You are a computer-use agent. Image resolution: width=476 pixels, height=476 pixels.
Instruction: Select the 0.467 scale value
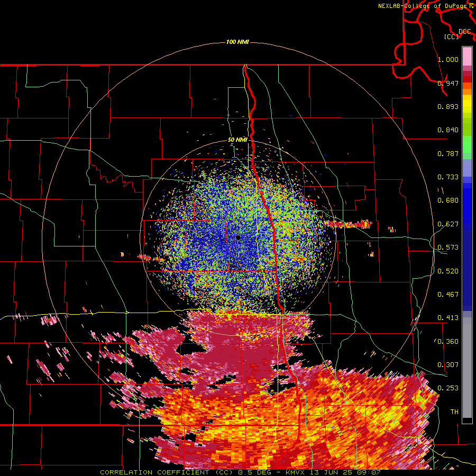[x=448, y=295]
